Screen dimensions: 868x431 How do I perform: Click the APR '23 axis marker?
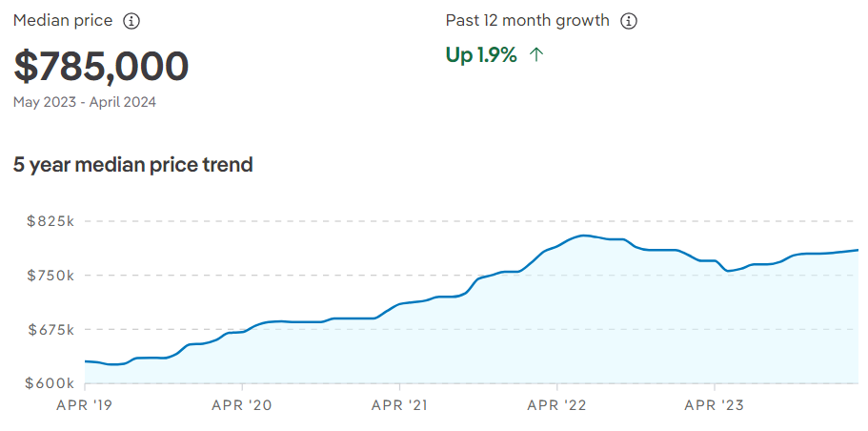pos(714,405)
